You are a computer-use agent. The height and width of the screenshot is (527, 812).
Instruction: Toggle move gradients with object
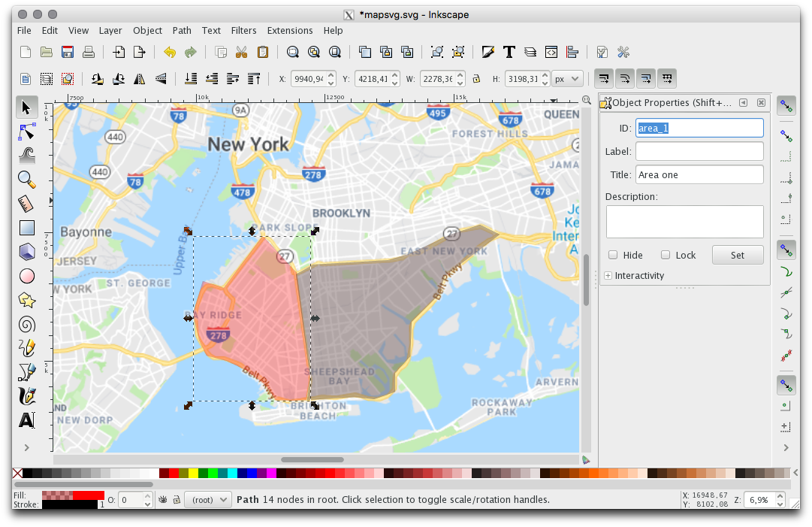tap(646, 79)
